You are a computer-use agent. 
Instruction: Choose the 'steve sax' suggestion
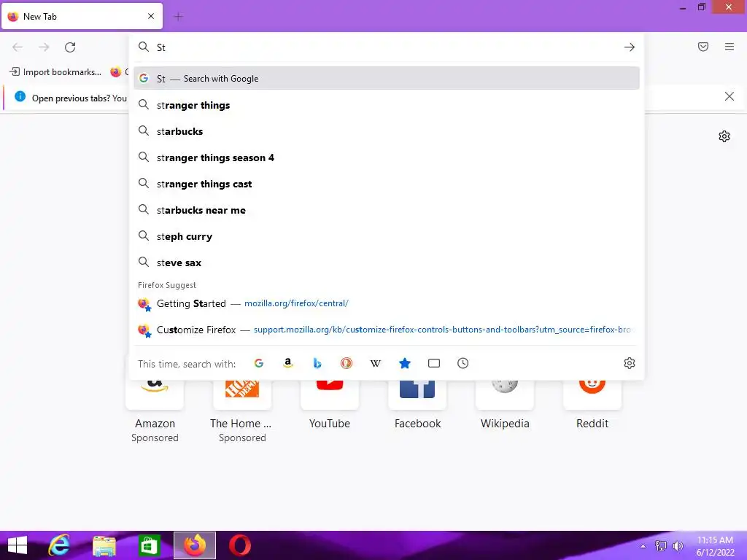pyautogui.click(x=387, y=262)
